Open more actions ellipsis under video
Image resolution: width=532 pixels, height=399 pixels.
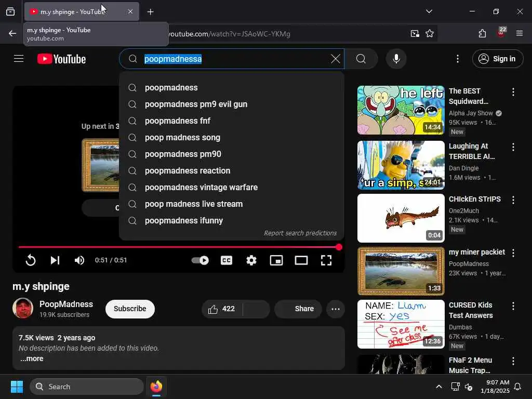click(x=336, y=309)
